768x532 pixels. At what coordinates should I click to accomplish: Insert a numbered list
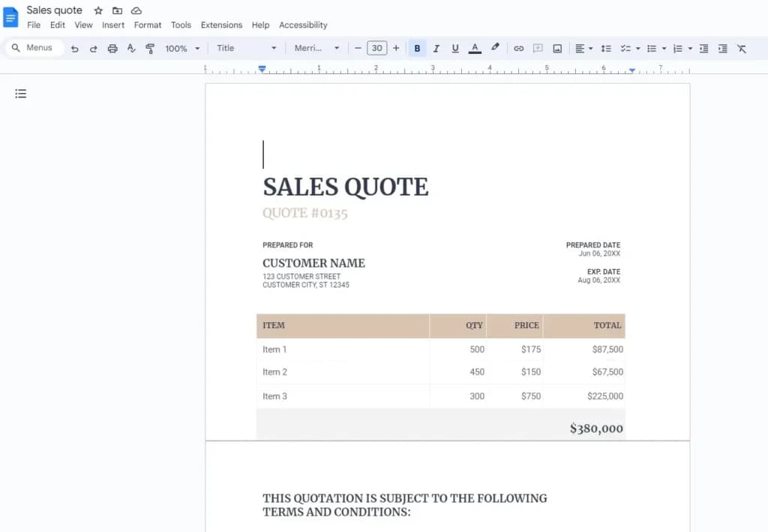coord(678,49)
